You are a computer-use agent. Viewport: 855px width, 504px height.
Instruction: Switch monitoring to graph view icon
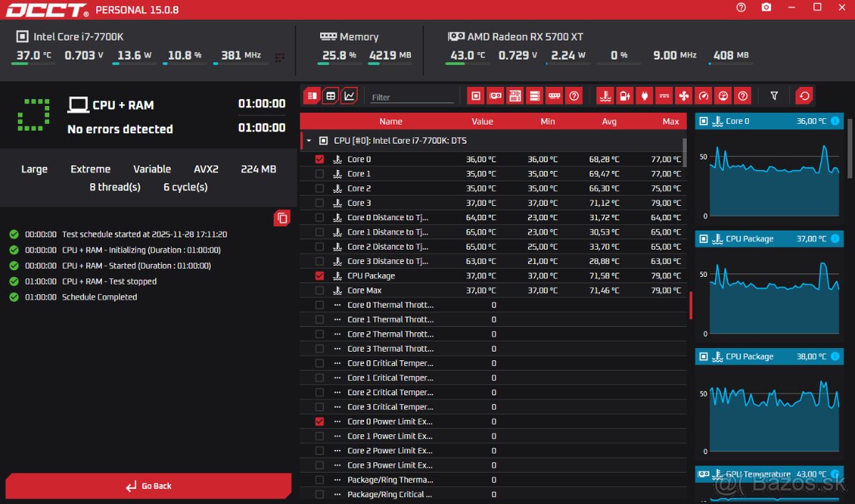pos(349,96)
